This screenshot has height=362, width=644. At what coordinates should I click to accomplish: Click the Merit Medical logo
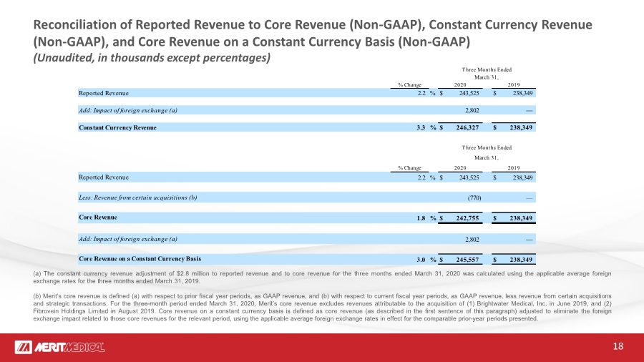tap(59, 347)
